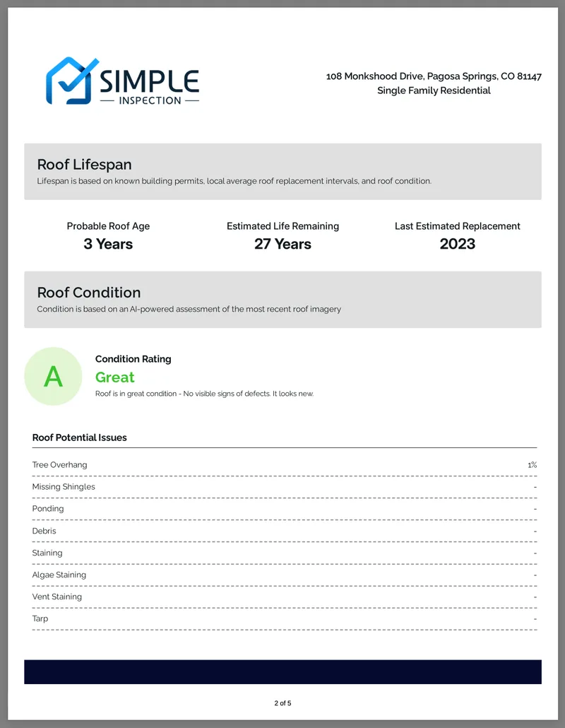Screen dimensions: 565x728
Task: Select the Roof Lifespan section header
Action: tap(84, 165)
